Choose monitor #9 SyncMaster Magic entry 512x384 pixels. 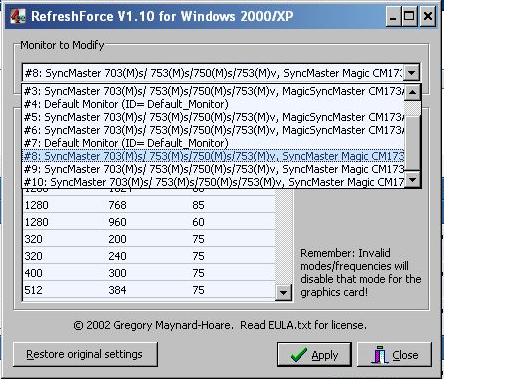[x=213, y=169]
